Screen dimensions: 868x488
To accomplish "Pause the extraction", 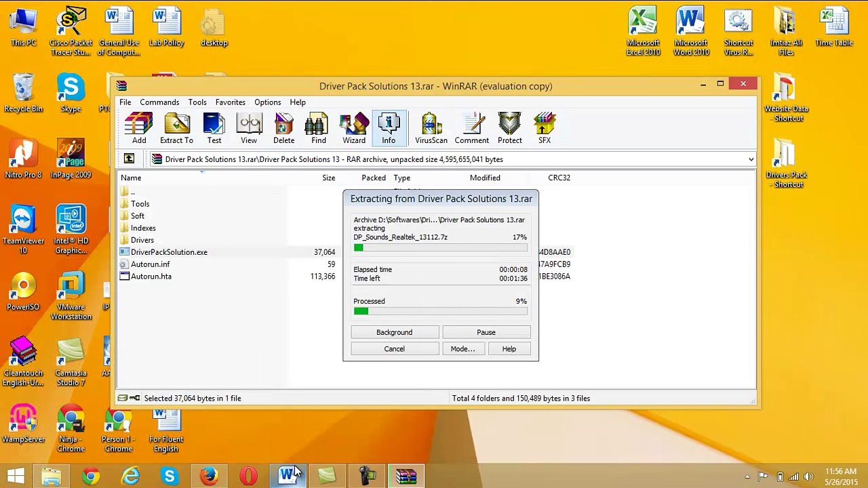I will pyautogui.click(x=486, y=332).
